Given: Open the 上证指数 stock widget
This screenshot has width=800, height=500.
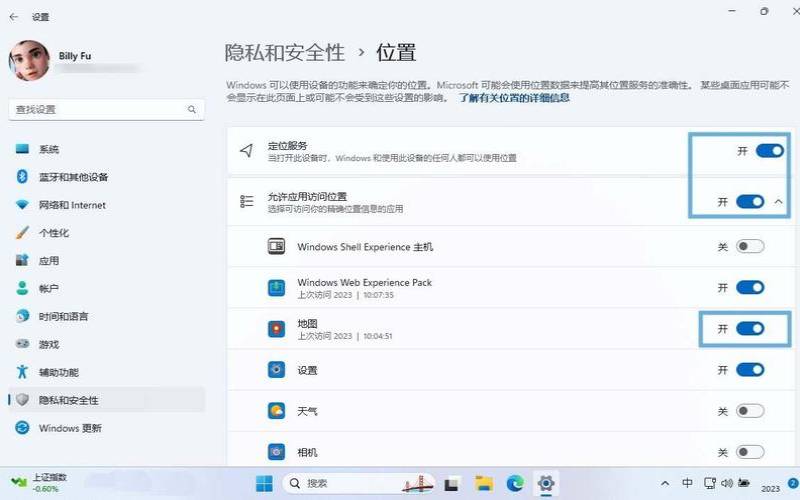Looking at the screenshot, I should [39, 483].
